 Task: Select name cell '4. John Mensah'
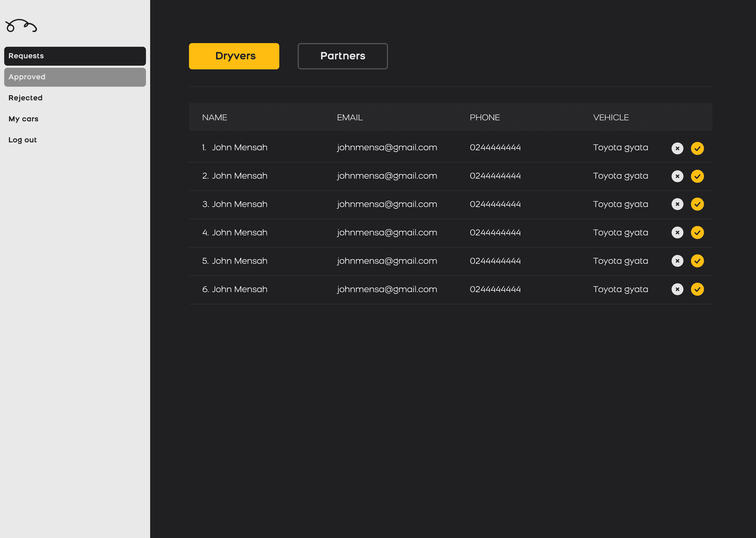pyautogui.click(x=235, y=232)
